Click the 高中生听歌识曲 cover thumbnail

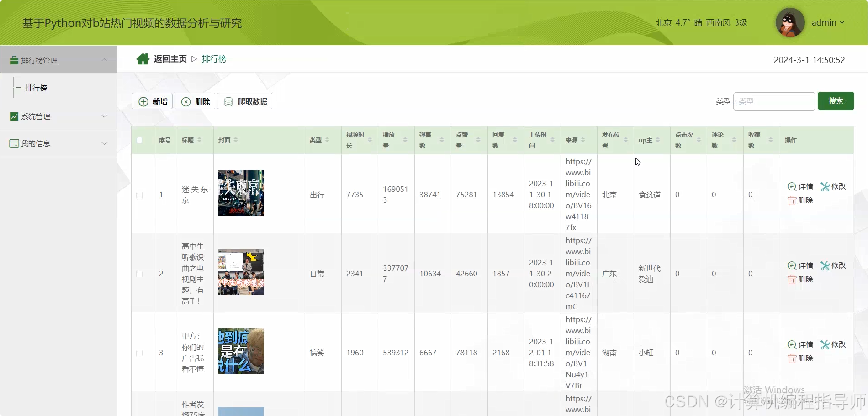tap(241, 272)
